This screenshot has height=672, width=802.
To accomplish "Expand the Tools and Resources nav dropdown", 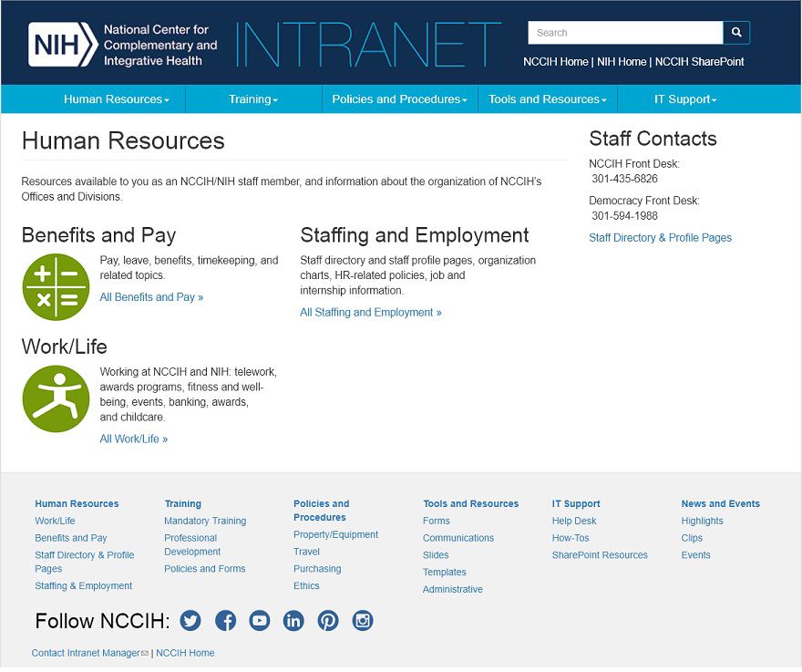I will [x=548, y=98].
